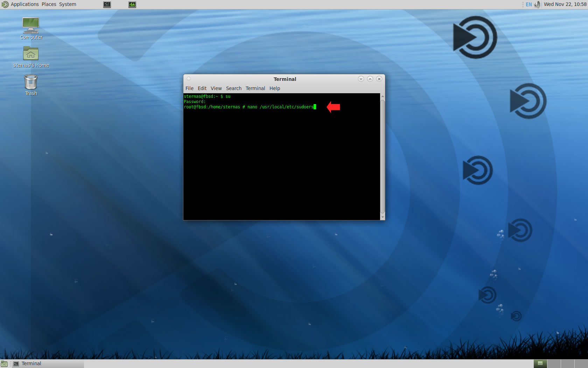Open the terminal's File menu

[189, 88]
